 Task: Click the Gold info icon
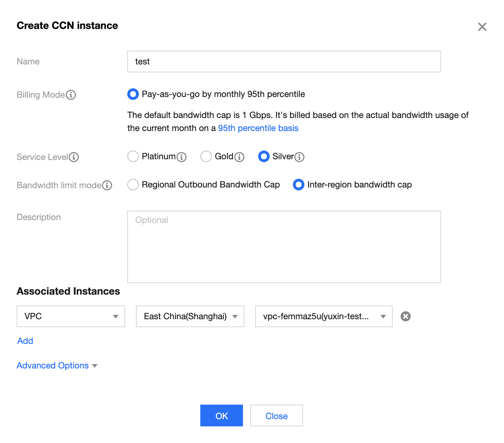tap(239, 157)
